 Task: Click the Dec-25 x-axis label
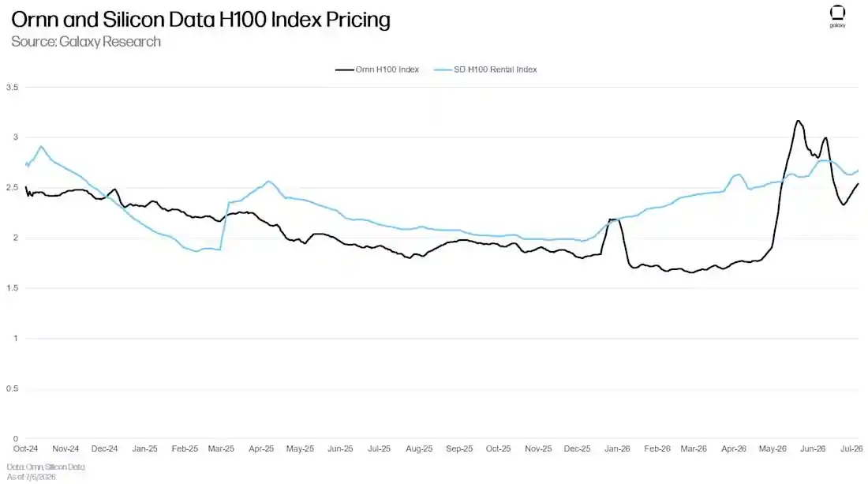click(577, 448)
